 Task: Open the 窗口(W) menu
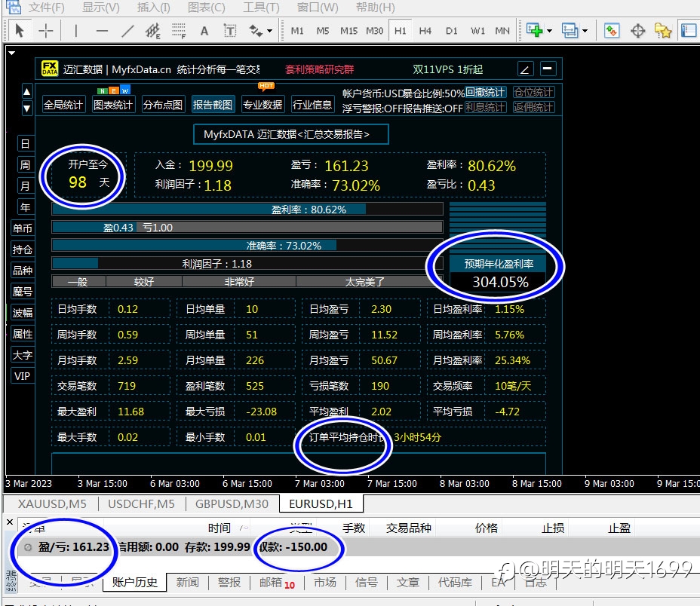[x=318, y=7]
